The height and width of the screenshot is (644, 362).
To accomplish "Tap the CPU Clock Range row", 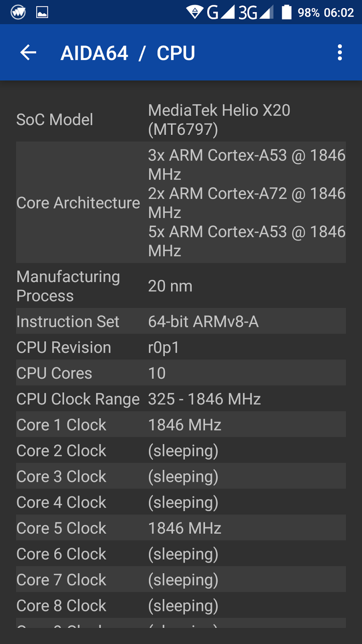I will [x=181, y=399].
